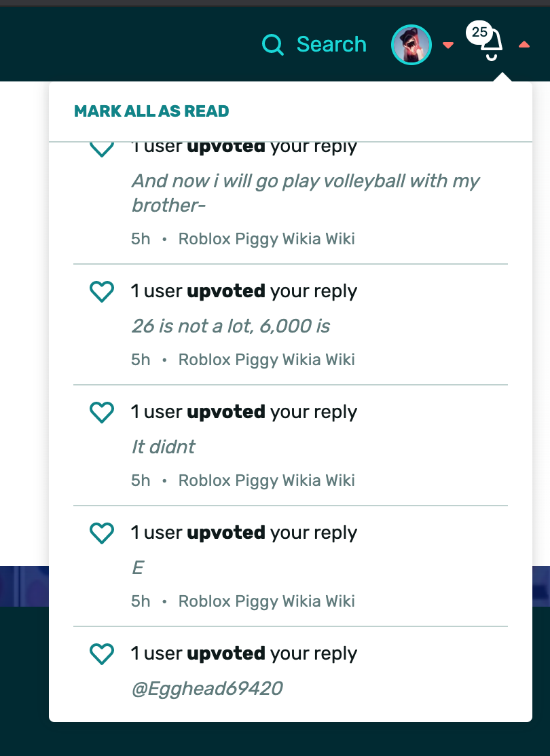This screenshot has height=756, width=550.
Task: Click the unread count badge showing 25
Action: (479, 32)
